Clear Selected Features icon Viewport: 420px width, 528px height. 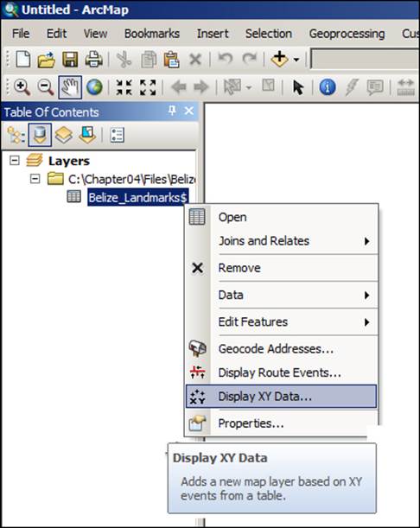(x=268, y=86)
